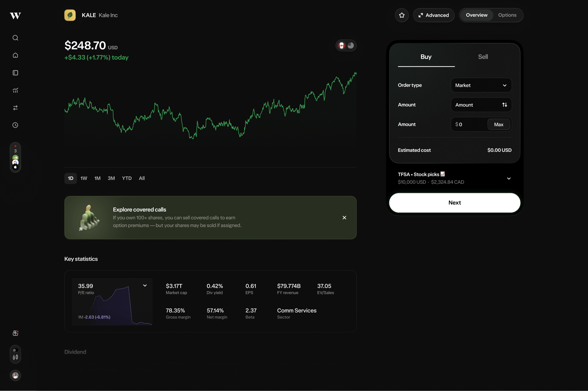Switch currency using the flag toggle
The width and height of the screenshot is (588, 391).
coord(346,45)
